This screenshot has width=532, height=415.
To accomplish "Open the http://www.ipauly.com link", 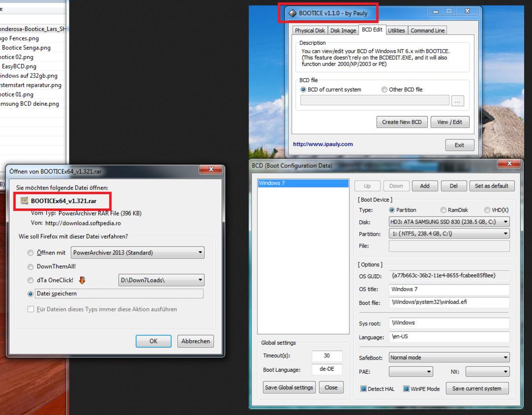I will pos(323,144).
